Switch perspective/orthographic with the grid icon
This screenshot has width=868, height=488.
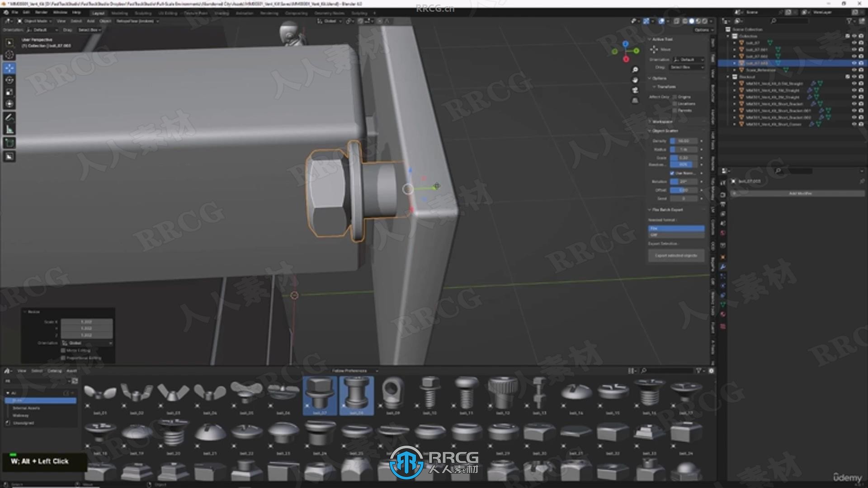click(x=635, y=101)
